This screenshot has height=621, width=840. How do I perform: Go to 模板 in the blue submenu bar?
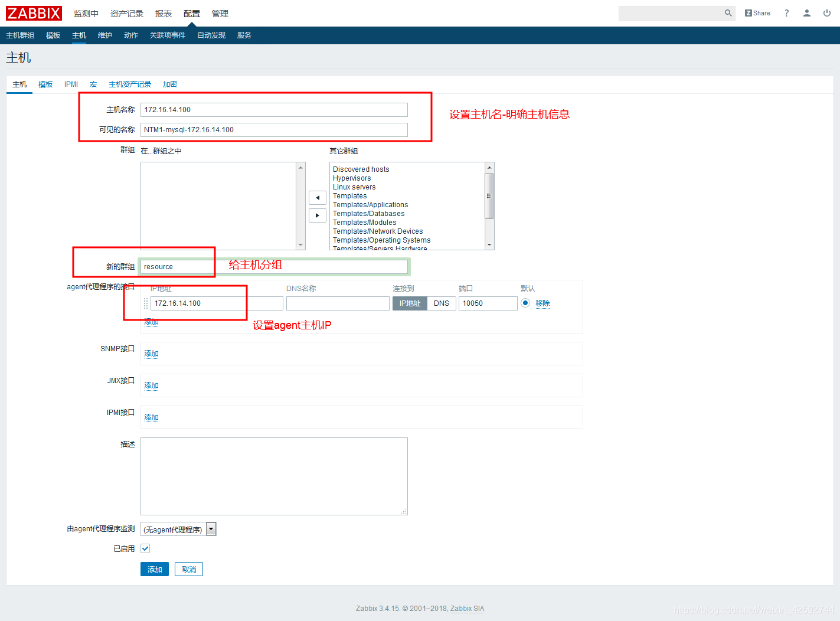[53, 35]
